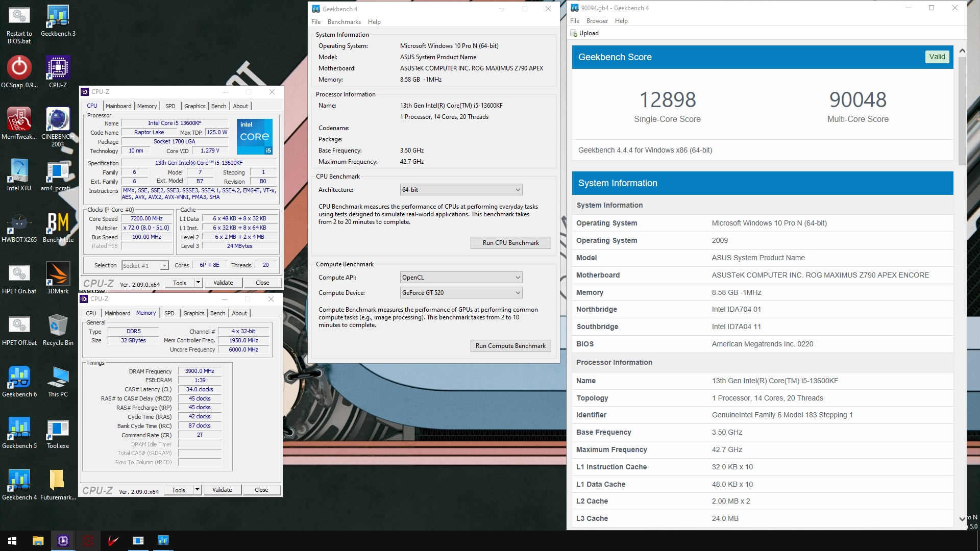Select Memory tab in upper CPU-Z

click(x=147, y=106)
